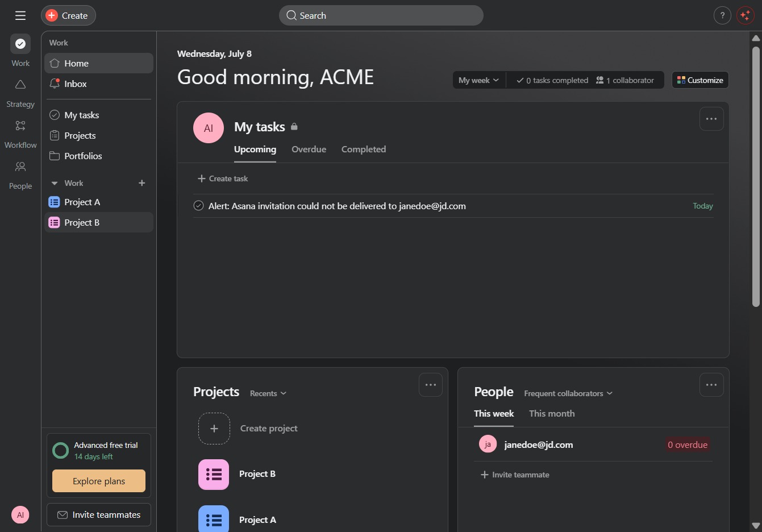
Task: Click the Customize button
Action: click(x=700, y=80)
